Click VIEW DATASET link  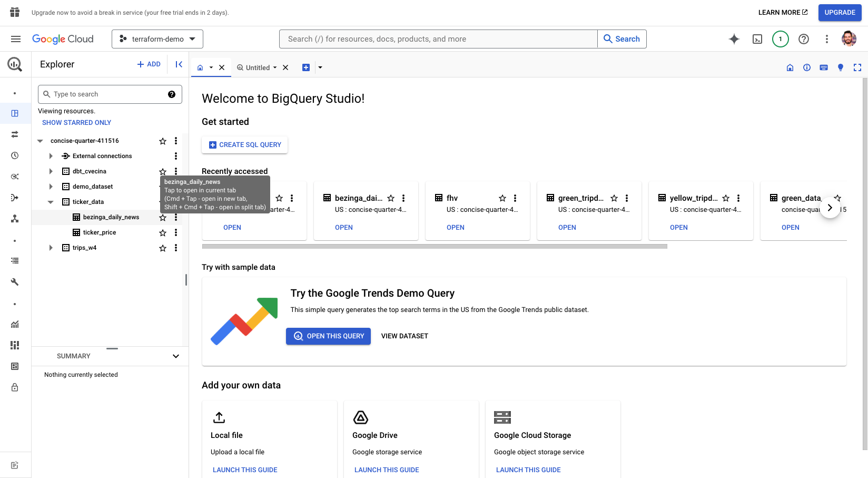(x=405, y=336)
